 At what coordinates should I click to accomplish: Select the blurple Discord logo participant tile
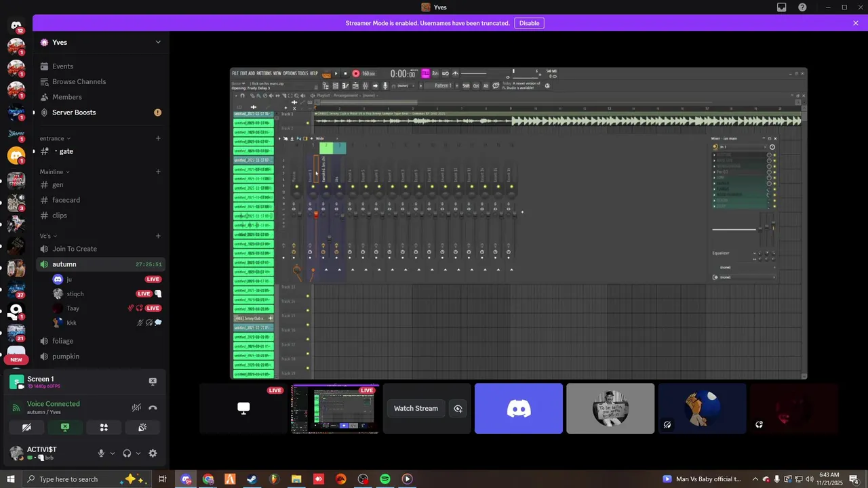[519, 409]
